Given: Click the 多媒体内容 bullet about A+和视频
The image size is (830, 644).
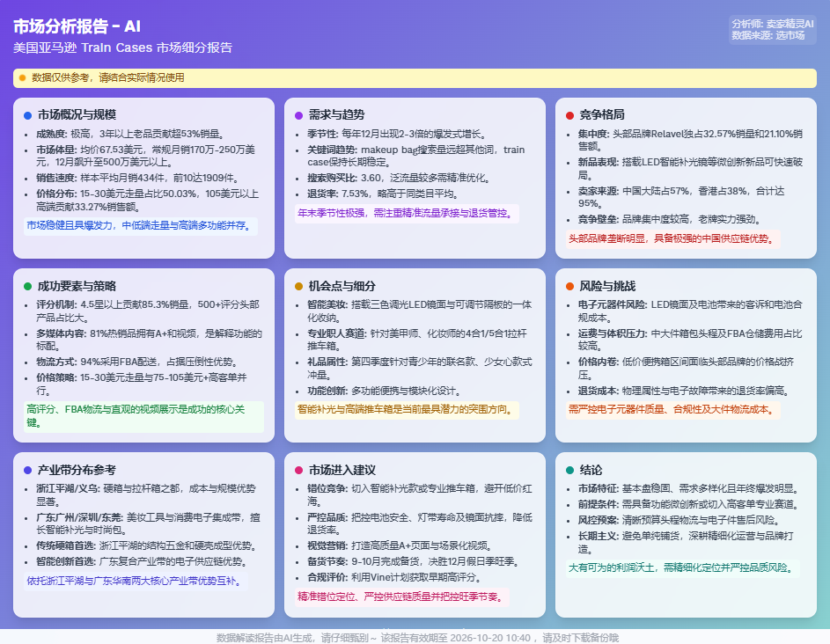Looking at the screenshot, I should click(x=150, y=340).
